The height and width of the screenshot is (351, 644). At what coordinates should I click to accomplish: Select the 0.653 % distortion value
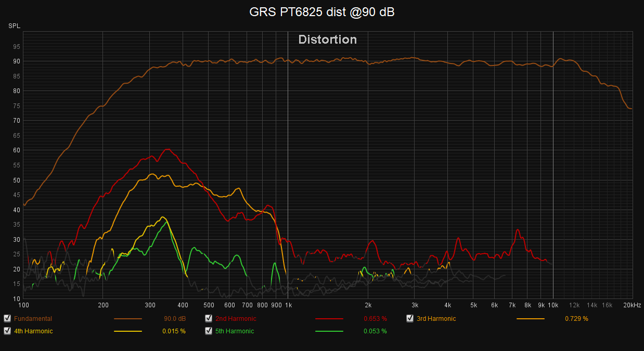375,319
